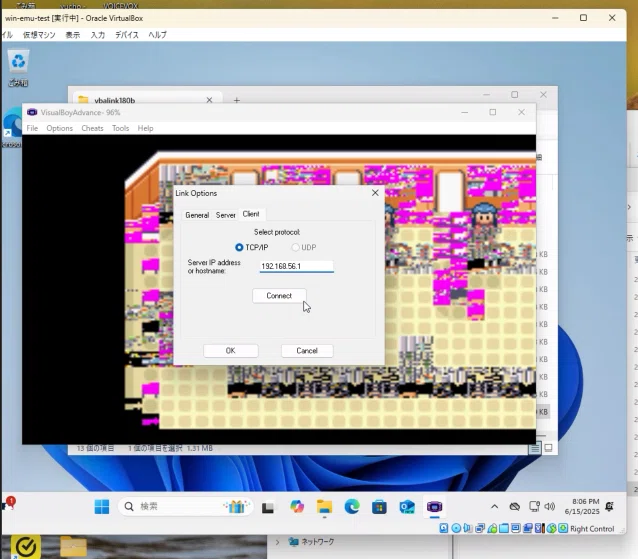Click the Right Control host key label
638x559 pixels.
[592, 529]
